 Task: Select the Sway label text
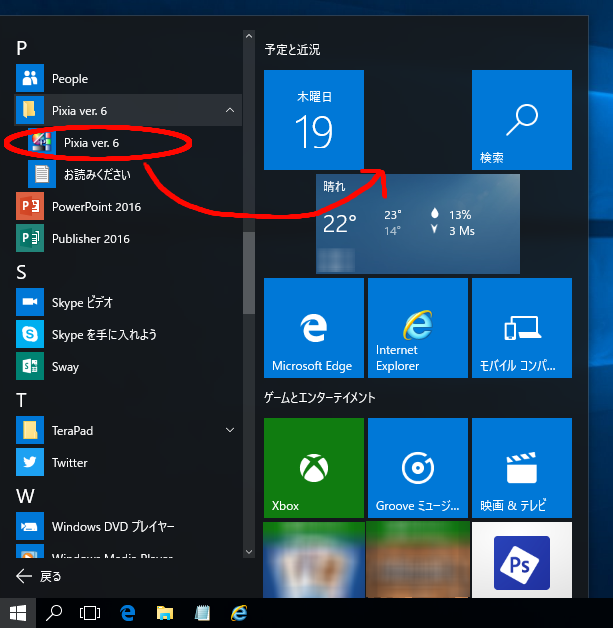click(65, 367)
